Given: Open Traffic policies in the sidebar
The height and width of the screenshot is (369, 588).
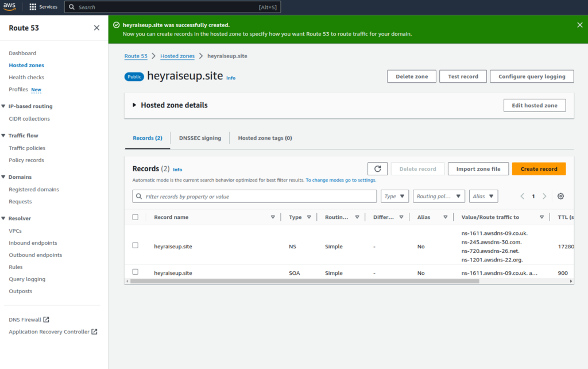Looking at the screenshot, I should click(x=27, y=148).
